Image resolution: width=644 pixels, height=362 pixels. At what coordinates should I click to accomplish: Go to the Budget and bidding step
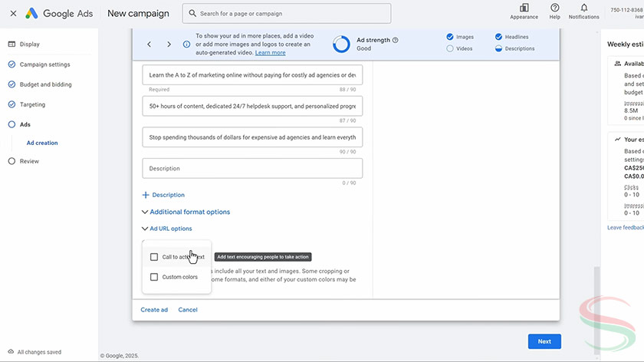46,84
